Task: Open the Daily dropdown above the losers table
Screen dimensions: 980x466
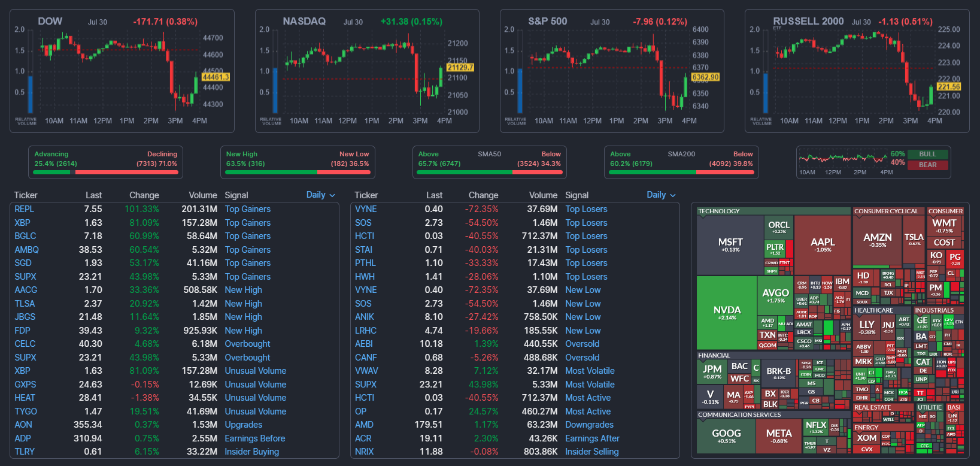Action: 661,195
